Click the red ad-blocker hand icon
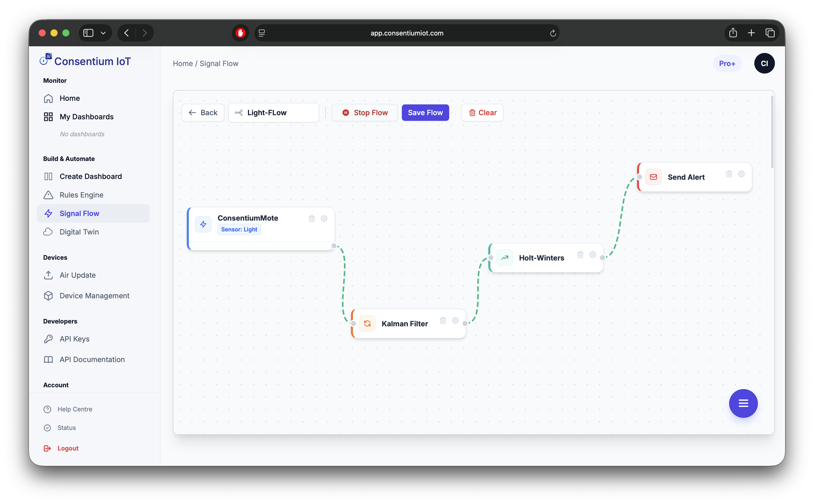Screen dimensions: 814x504 pyautogui.click(x=240, y=33)
